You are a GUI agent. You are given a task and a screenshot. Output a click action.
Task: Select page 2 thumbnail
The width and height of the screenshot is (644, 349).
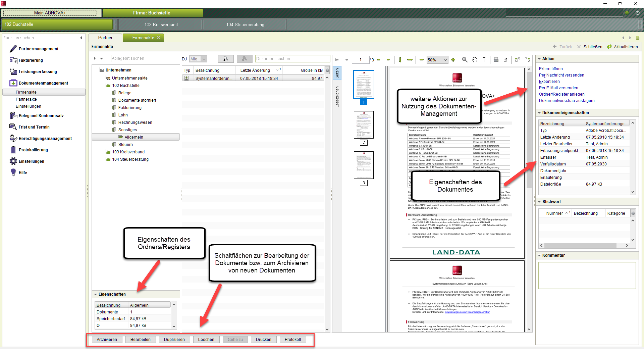(x=364, y=125)
